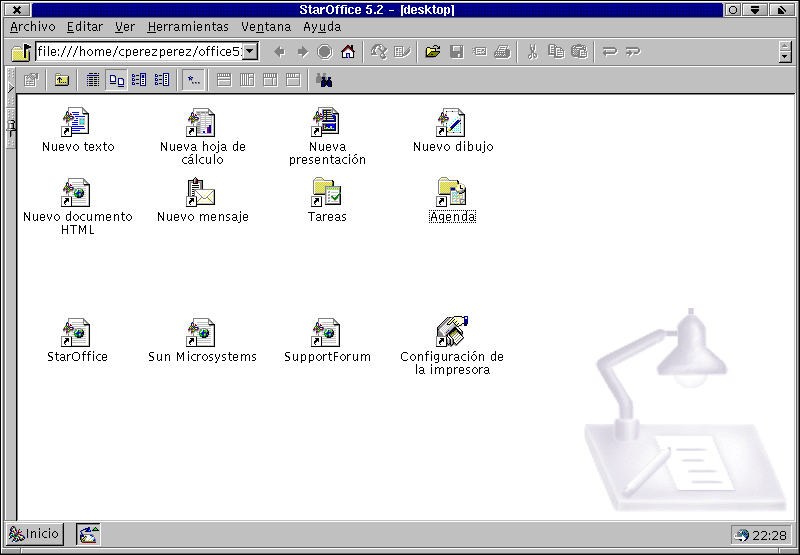Open the Ventana menu
The width and height of the screenshot is (800, 555).
[x=266, y=27]
